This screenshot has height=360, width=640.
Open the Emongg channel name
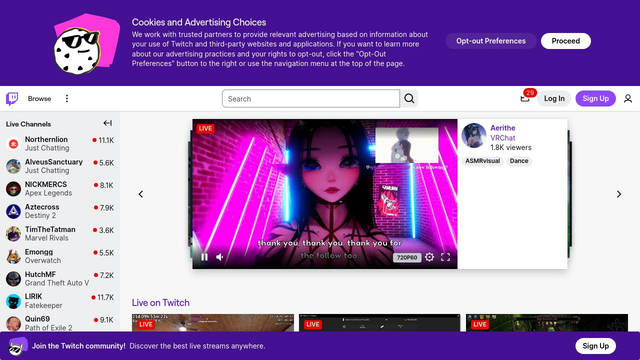coord(39,252)
